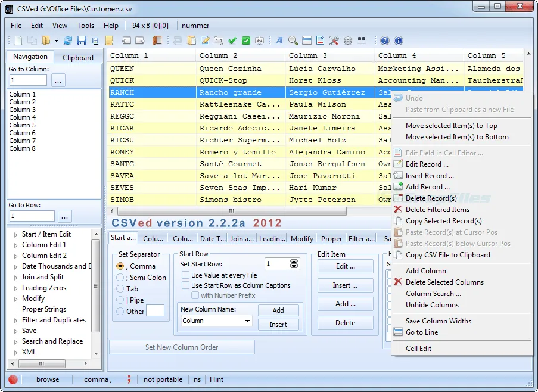Click the import arrow-in window icon
The height and width of the screenshot is (392, 538).
click(126, 41)
